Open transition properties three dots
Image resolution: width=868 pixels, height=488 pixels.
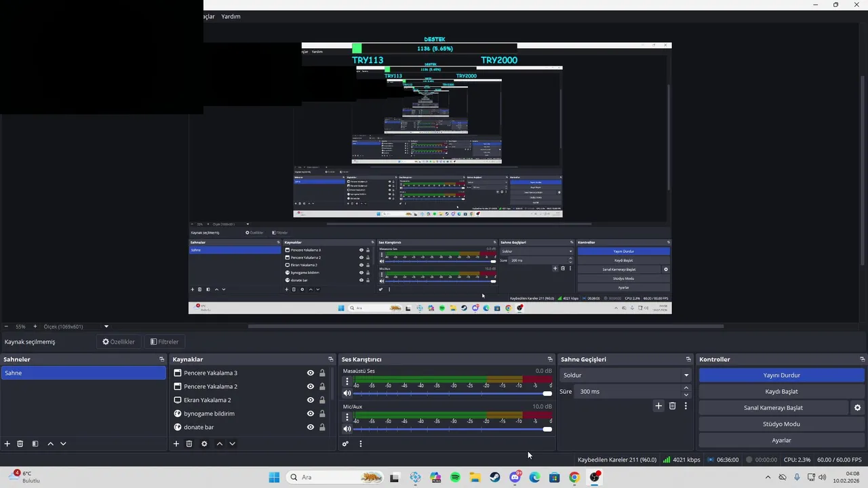[686, 406]
